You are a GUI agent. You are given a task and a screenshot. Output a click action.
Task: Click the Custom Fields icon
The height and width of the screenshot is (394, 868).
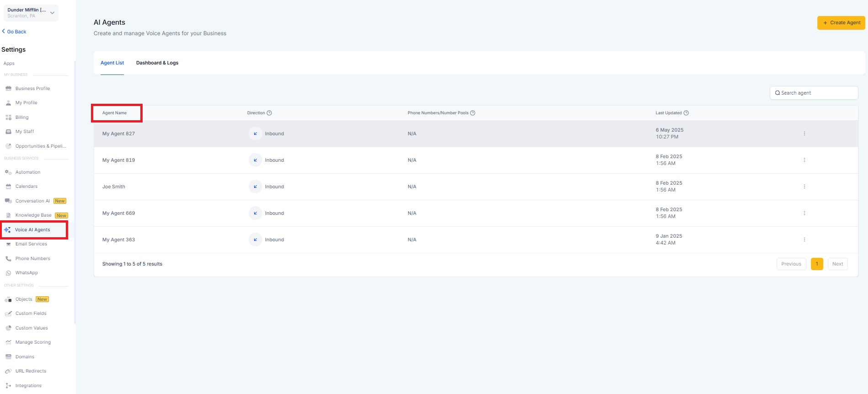point(8,314)
